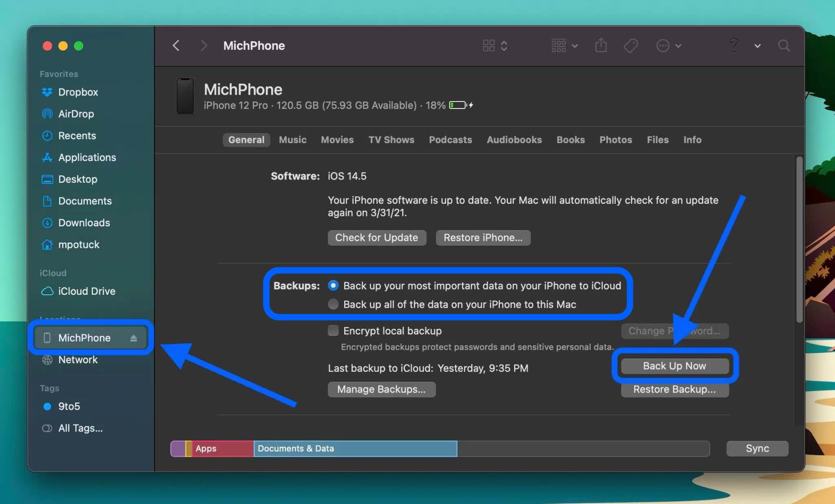835x504 pixels.
Task: Switch to the Photos tab
Action: (615, 140)
